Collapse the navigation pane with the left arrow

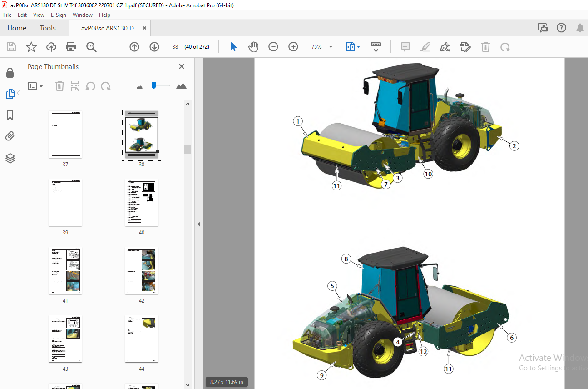[198, 224]
